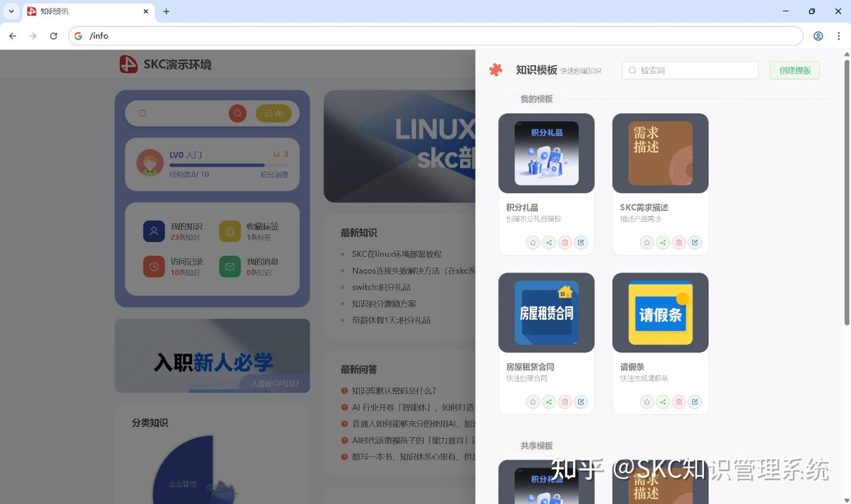Image resolution: width=851 pixels, height=504 pixels.
Task: Click the red search icon button
Action: pos(238,113)
